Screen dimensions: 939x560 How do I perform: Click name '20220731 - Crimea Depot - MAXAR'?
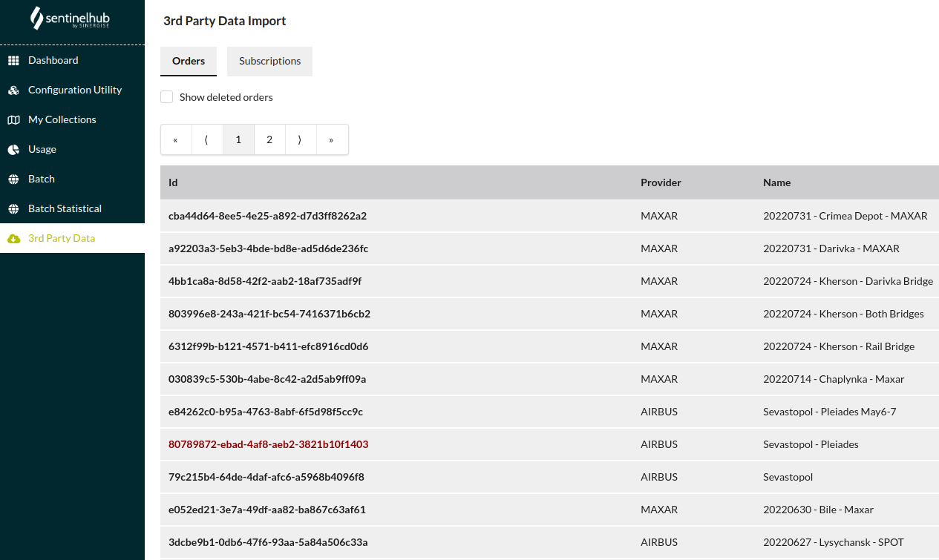845,216
